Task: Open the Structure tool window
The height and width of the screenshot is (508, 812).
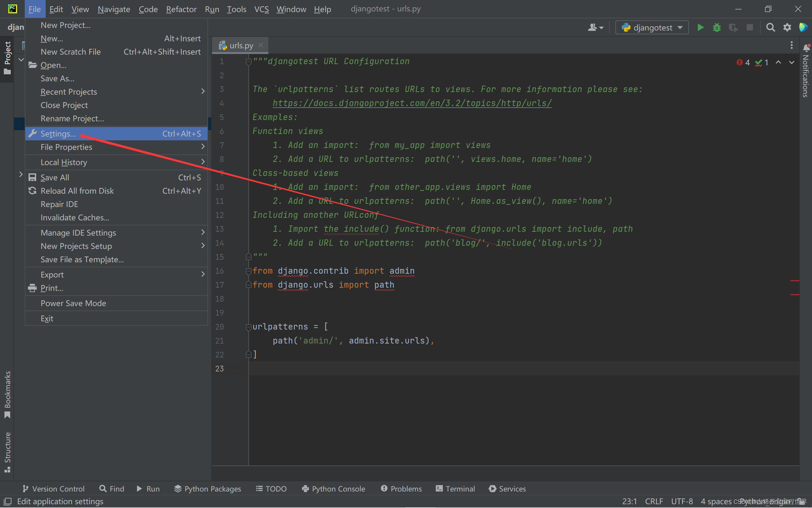Action: pyautogui.click(x=7, y=452)
